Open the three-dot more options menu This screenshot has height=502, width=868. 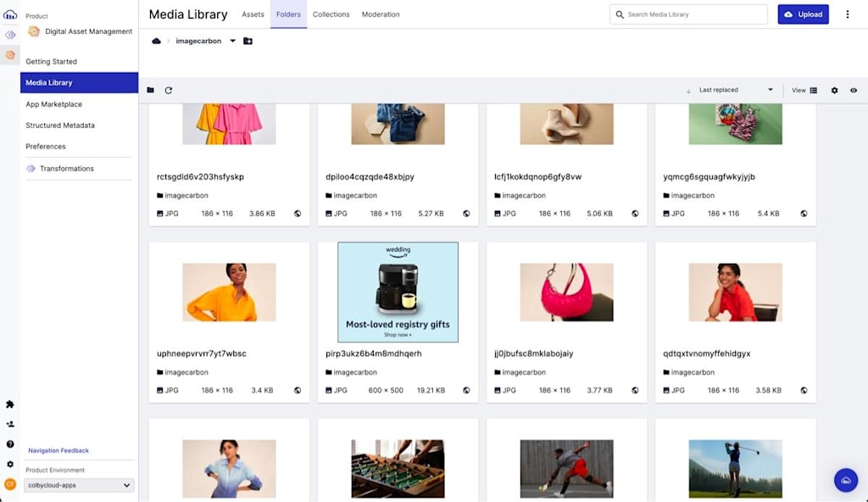pos(848,14)
